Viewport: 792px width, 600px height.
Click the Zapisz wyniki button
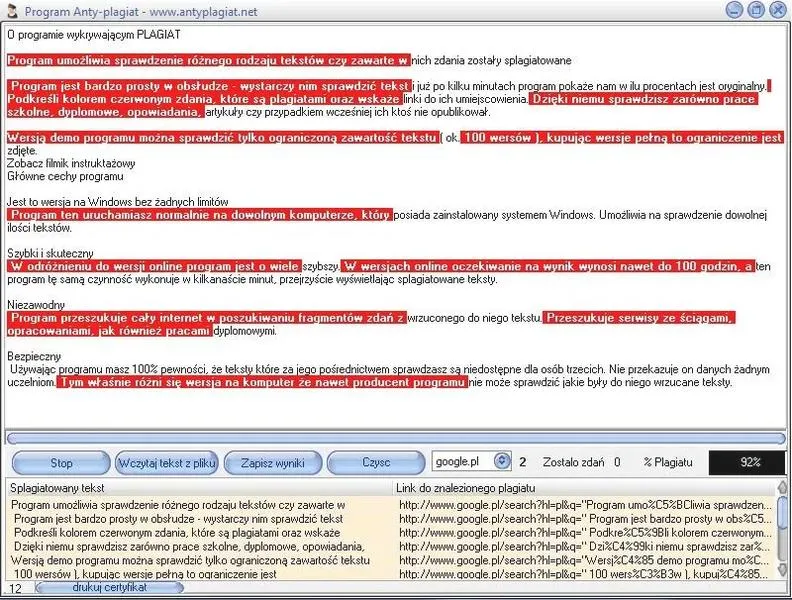click(273, 463)
